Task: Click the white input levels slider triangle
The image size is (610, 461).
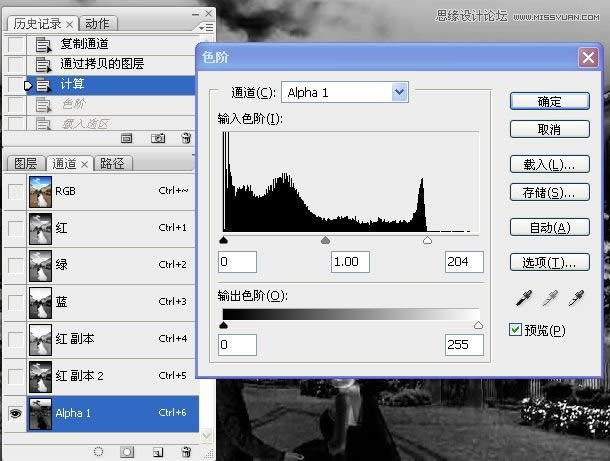Action: coord(427,241)
